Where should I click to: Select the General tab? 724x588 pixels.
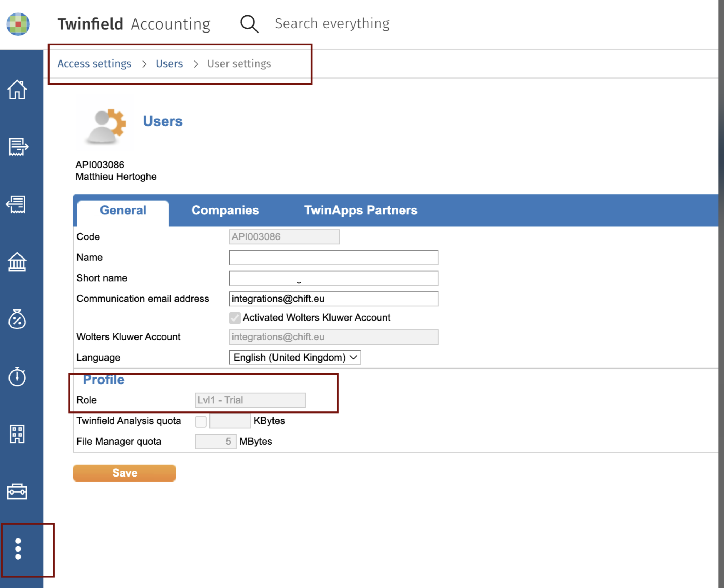pos(123,210)
